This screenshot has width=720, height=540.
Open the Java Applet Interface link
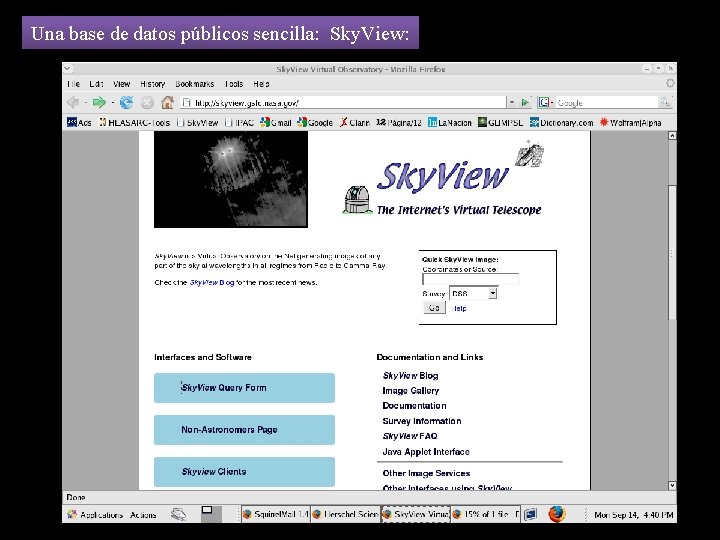coord(426,452)
